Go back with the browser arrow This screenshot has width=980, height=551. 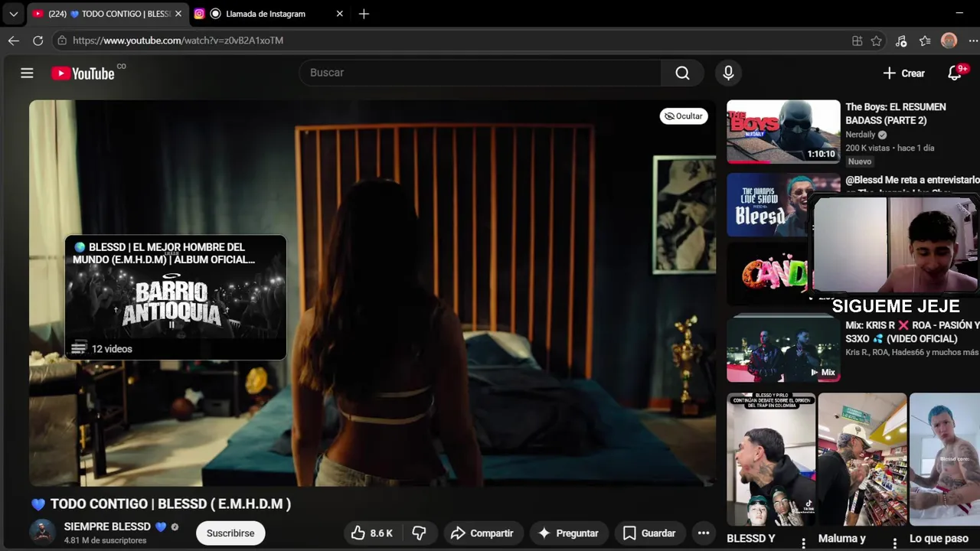(14, 41)
